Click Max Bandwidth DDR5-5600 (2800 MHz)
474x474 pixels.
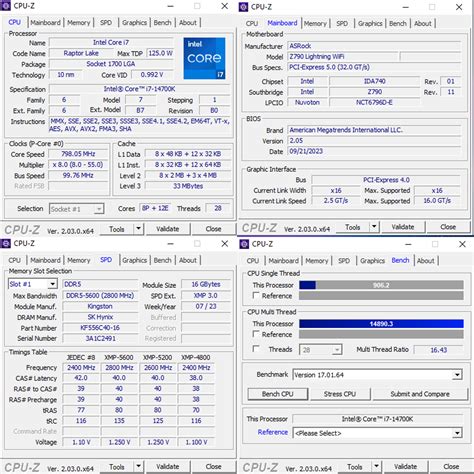pos(100,295)
